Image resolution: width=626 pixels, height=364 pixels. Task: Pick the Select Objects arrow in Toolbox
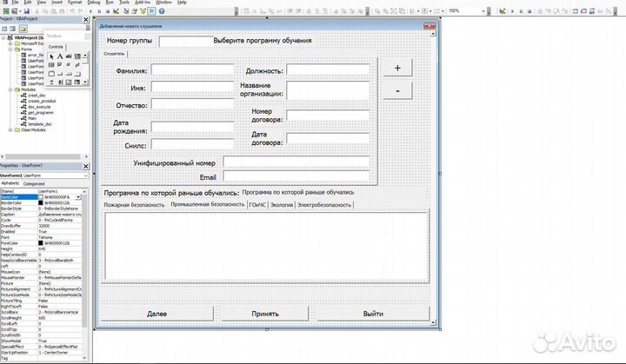[x=50, y=56]
